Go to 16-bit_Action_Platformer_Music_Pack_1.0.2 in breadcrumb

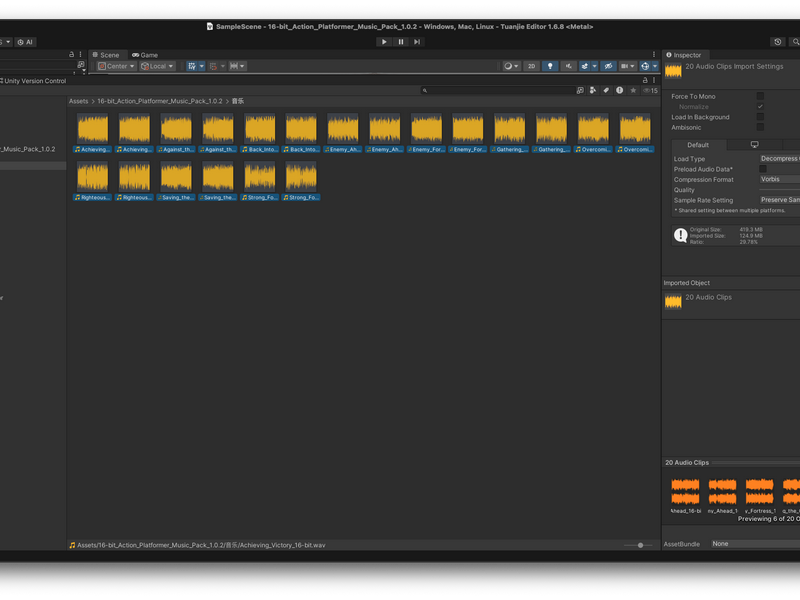point(160,101)
